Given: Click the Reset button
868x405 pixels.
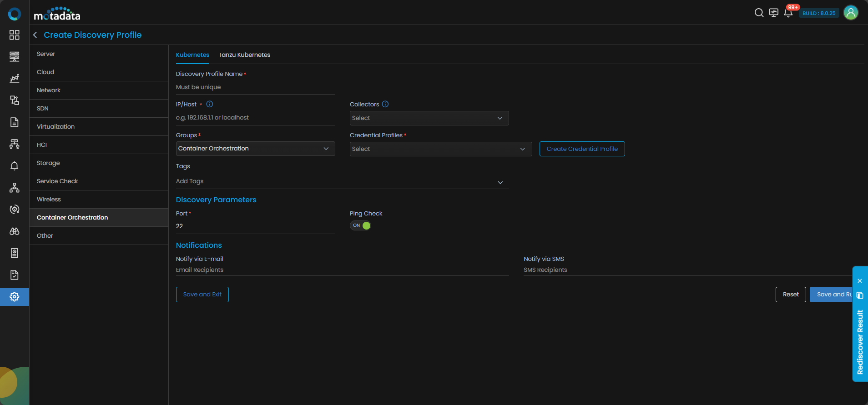Looking at the screenshot, I should pos(791,295).
